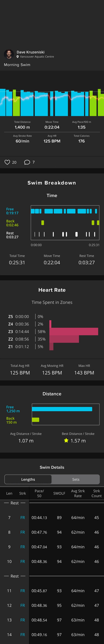Sort by SWOLF column header

coord(59,493)
